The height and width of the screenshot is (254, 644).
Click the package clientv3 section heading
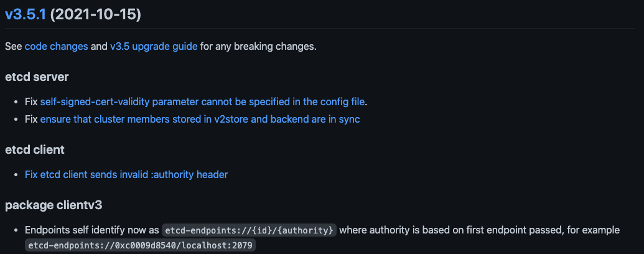click(x=53, y=205)
